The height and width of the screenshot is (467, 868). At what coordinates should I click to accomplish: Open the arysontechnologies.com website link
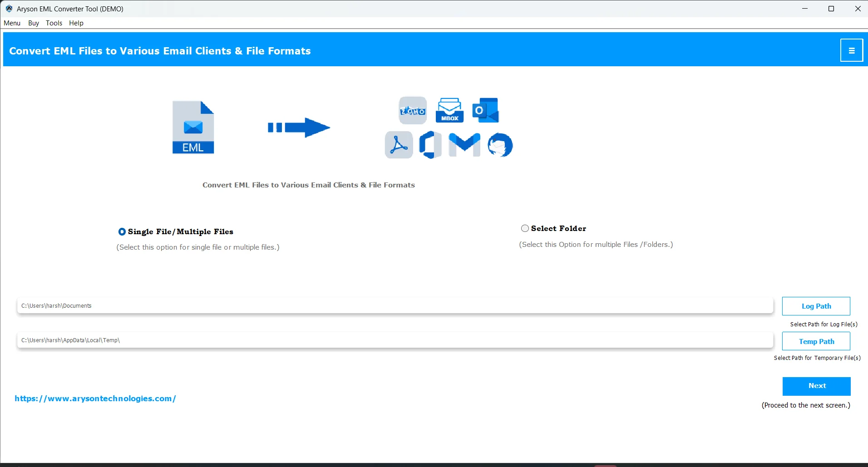point(95,398)
